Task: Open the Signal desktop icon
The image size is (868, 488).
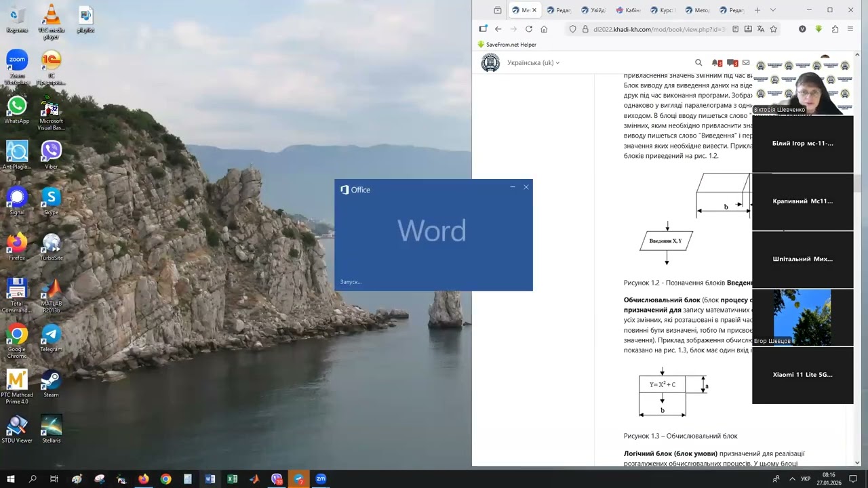Action: click(x=17, y=201)
